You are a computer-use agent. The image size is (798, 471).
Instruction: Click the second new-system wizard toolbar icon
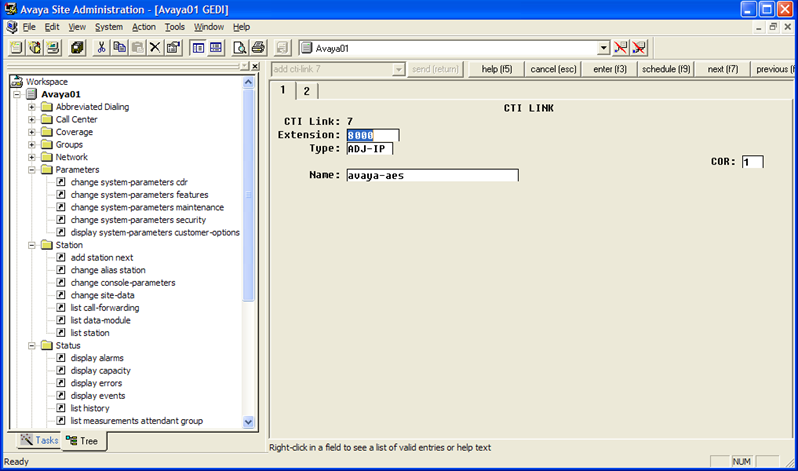(35, 48)
